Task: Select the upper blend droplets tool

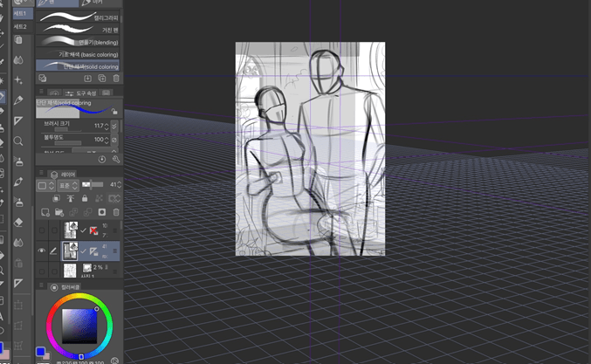Action: pyautogui.click(x=18, y=59)
